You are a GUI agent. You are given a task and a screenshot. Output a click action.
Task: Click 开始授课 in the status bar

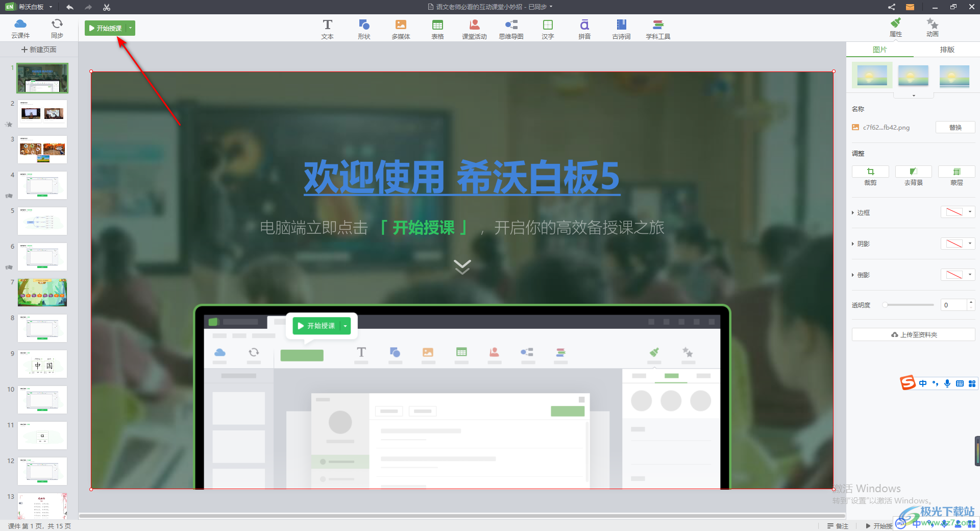[879, 526]
